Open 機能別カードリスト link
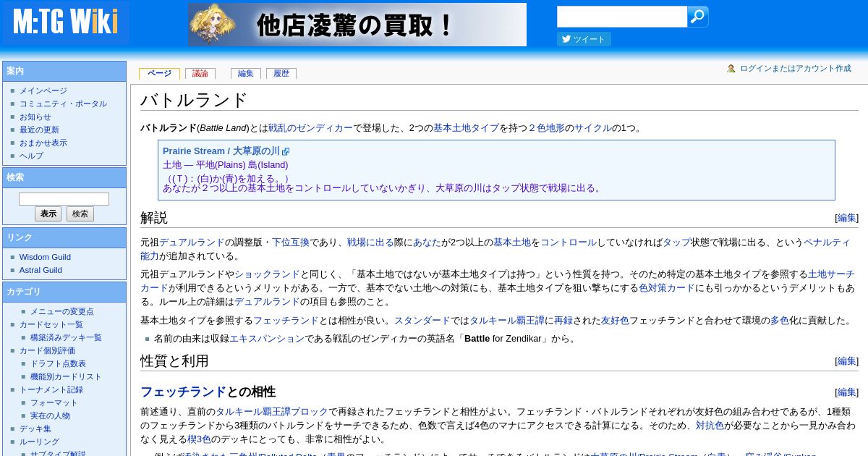Image resolution: width=868 pixels, height=456 pixels. pos(66,376)
